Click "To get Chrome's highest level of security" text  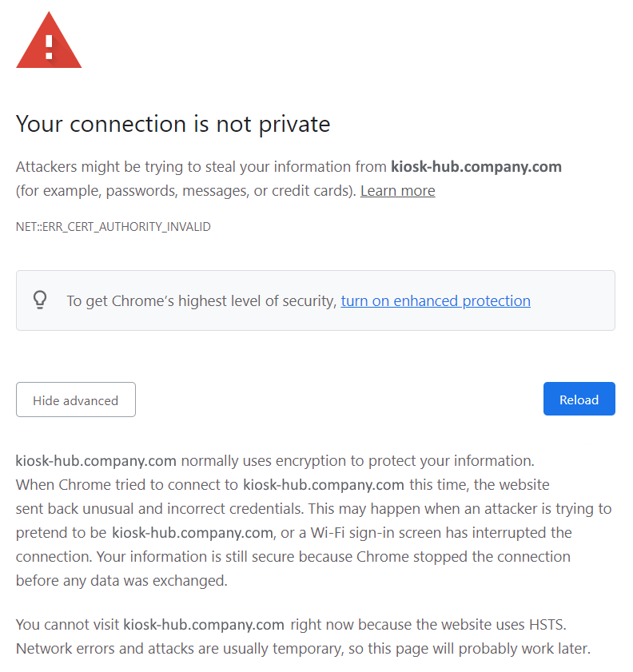201,301
